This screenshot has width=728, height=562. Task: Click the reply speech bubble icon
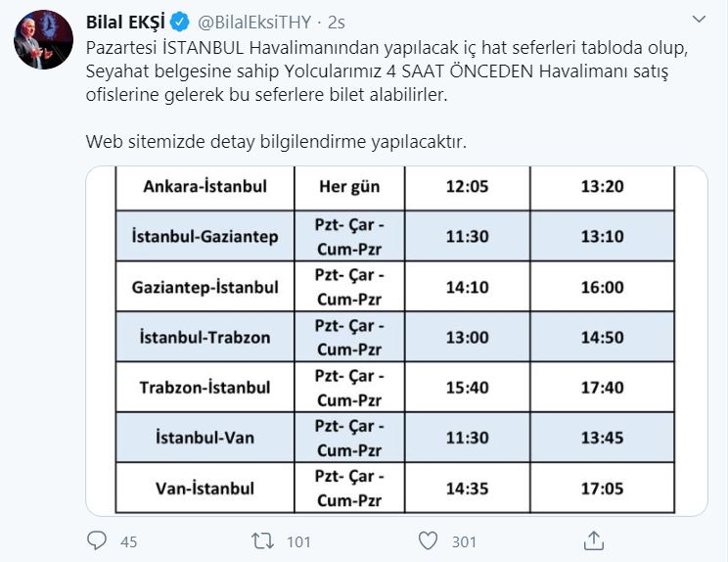click(96, 539)
